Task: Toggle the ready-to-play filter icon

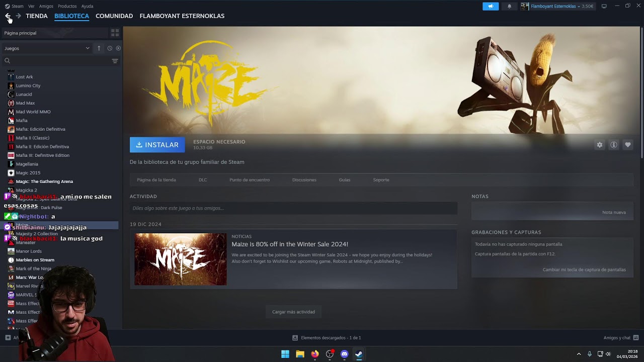Action: 118,48
